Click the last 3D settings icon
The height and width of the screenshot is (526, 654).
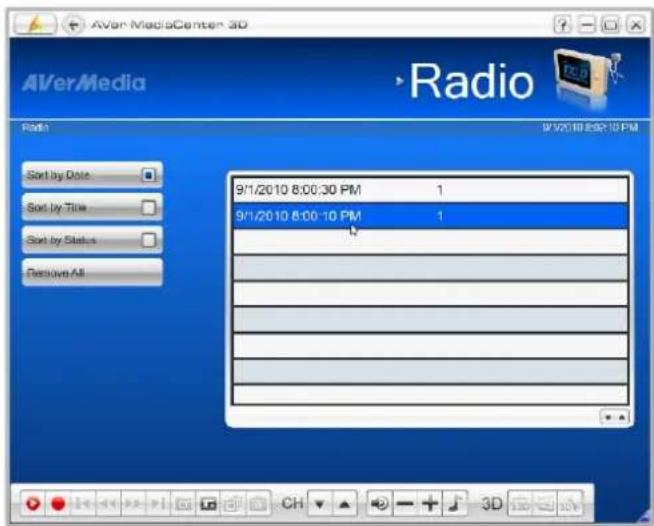click(x=570, y=505)
